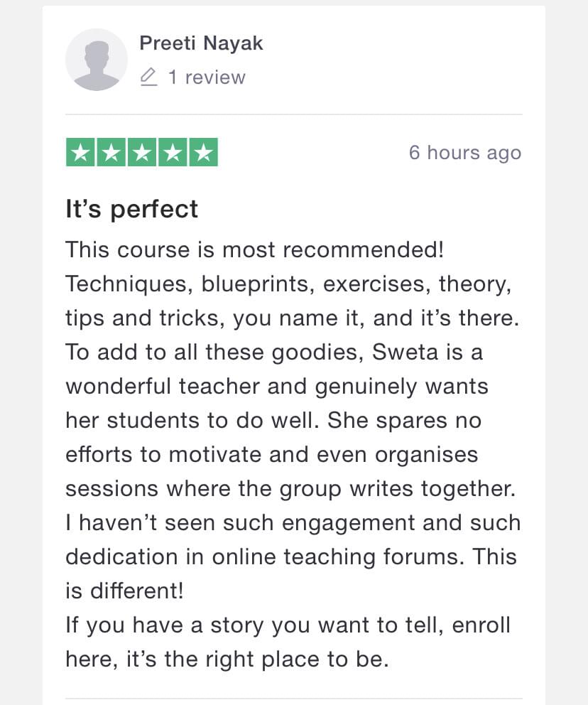The width and height of the screenshot is (588, 705).
Task: Click the third green rating star
Action: tap(142, 153)
